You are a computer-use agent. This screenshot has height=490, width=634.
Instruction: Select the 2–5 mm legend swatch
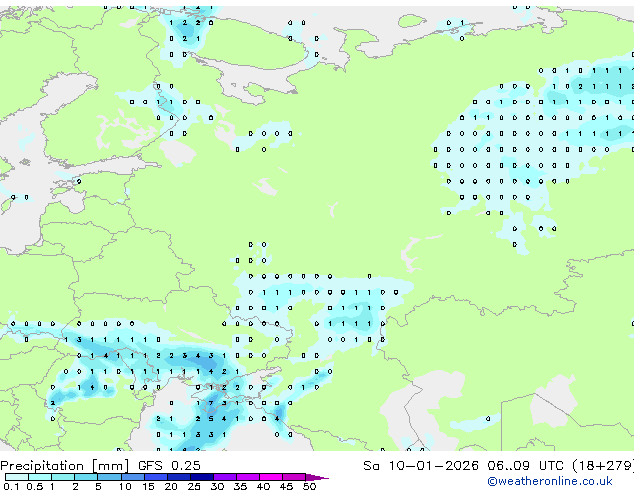tap(86, 477)
